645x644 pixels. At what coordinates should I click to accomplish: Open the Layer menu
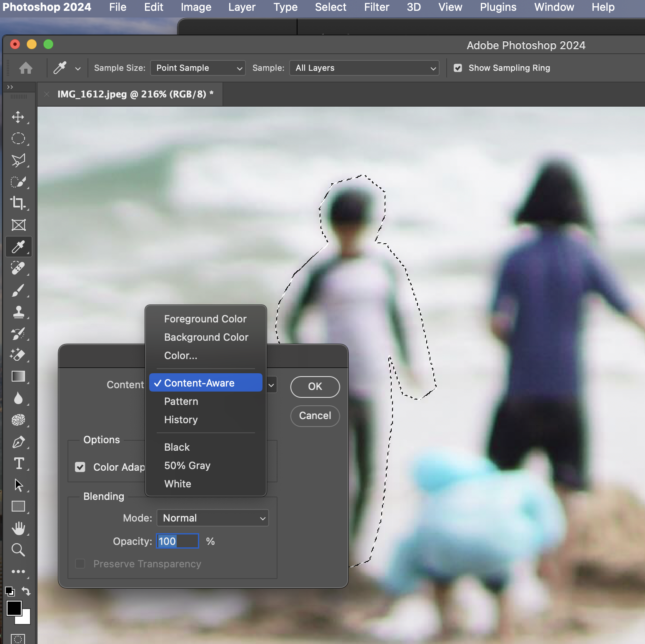pyautogui.click(x=242, y=7)
